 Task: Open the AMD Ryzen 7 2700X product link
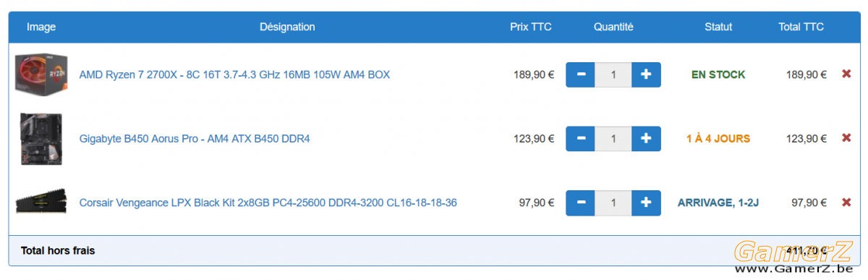coord(234,75)
